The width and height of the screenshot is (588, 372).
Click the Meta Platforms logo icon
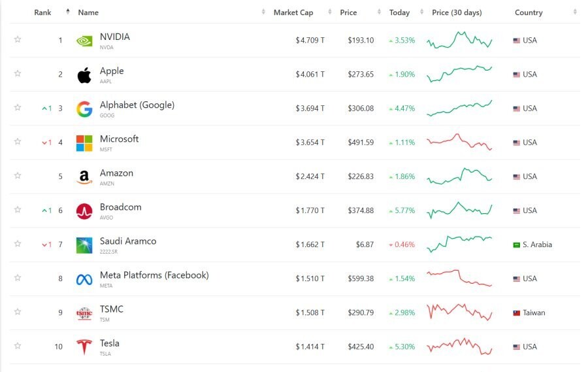coord(84,279)
